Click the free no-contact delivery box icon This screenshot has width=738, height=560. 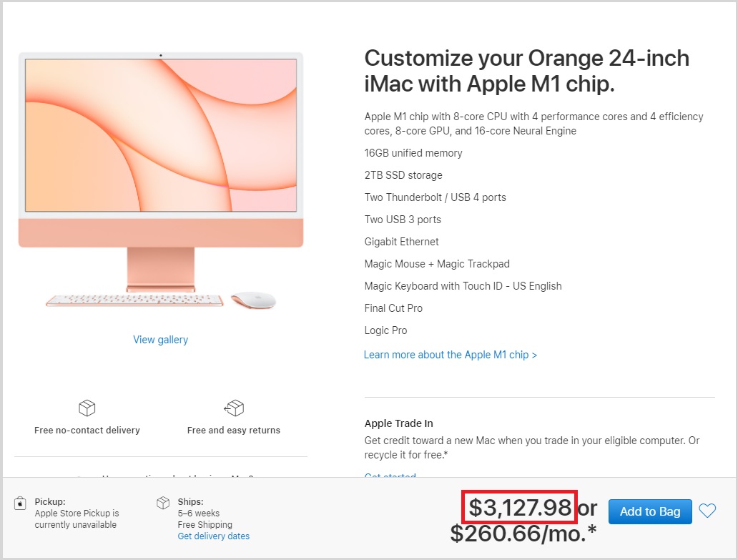(x=87, y=408)
